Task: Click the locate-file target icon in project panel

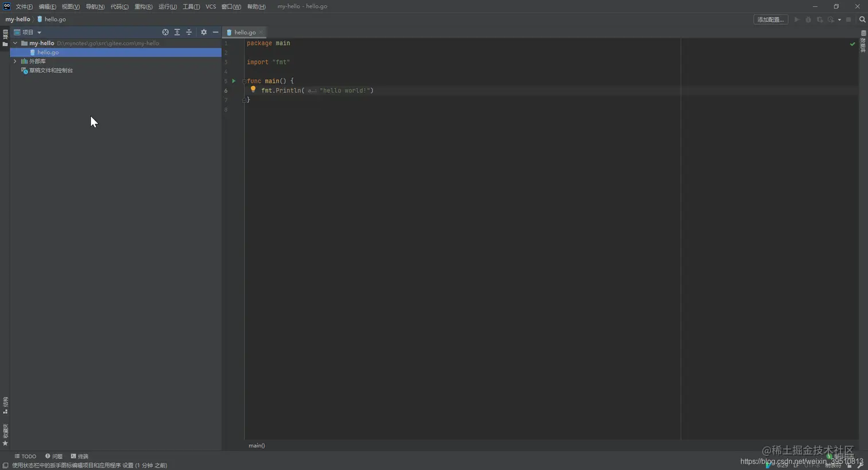Action: 165,32
